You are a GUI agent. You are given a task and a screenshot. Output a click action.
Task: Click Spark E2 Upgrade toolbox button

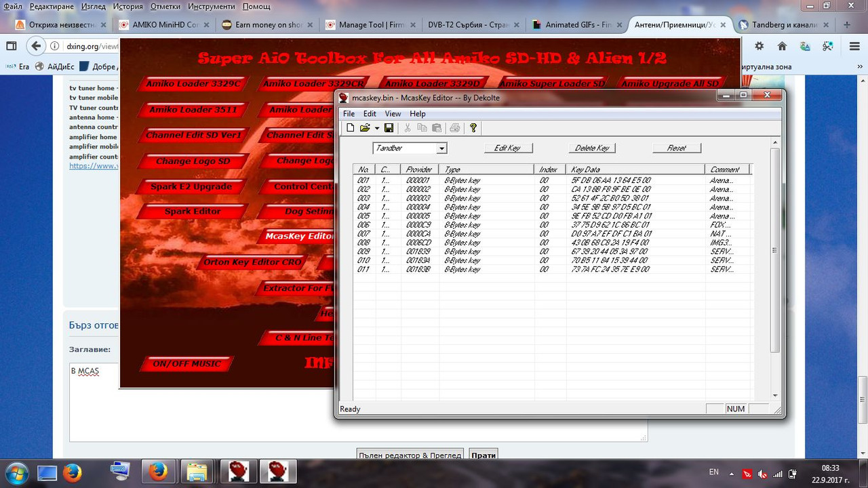coord(191,187)
